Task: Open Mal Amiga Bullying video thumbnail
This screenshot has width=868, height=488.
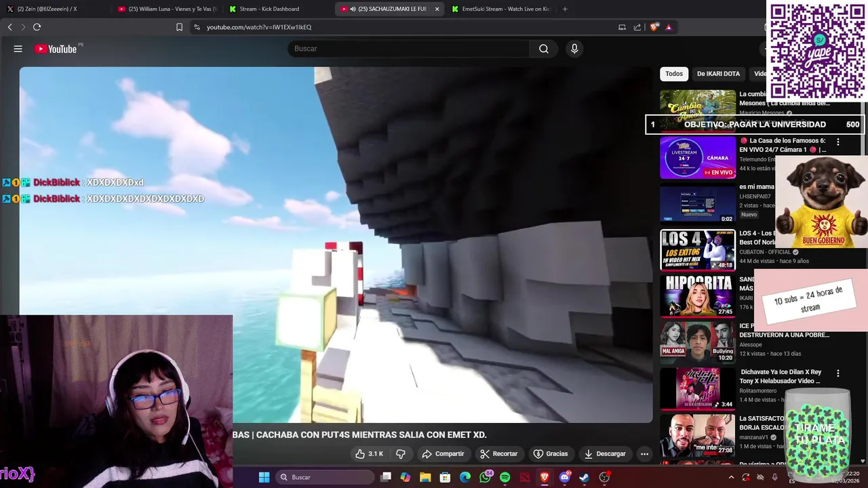Action: (x=698, y=342)
